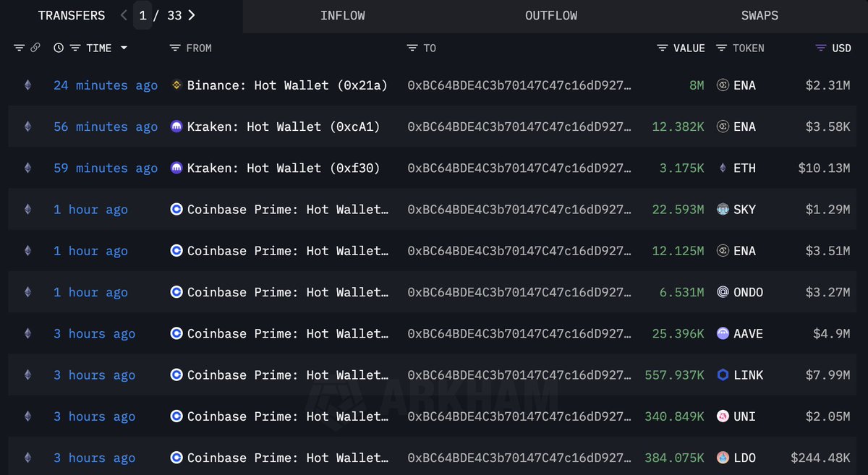The width and height of the screenshot is (868, 475).
Task: Open the UNI transfer recipient address
Action: 519,416
